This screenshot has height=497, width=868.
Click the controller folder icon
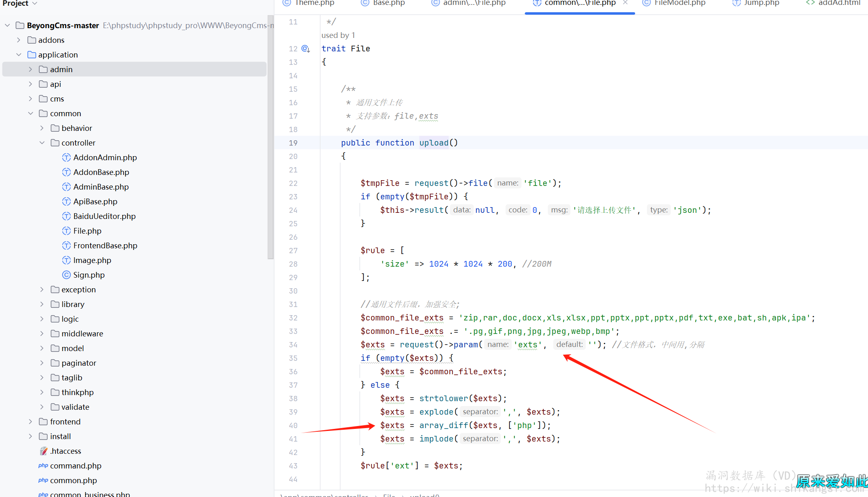click(x=55, y=143)
